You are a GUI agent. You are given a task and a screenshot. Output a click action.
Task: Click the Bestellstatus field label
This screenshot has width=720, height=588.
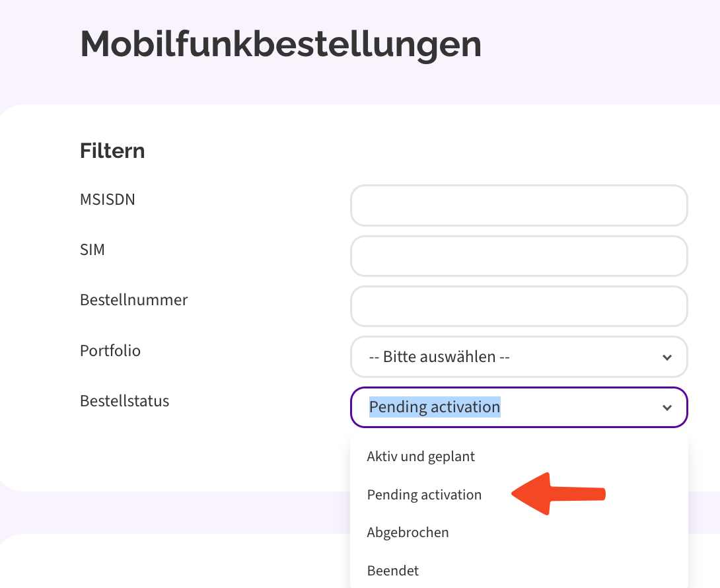pos(124,400)
